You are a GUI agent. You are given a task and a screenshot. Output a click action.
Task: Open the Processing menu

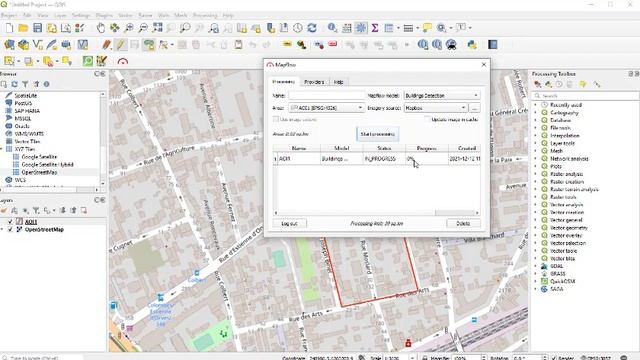(205, 15)
